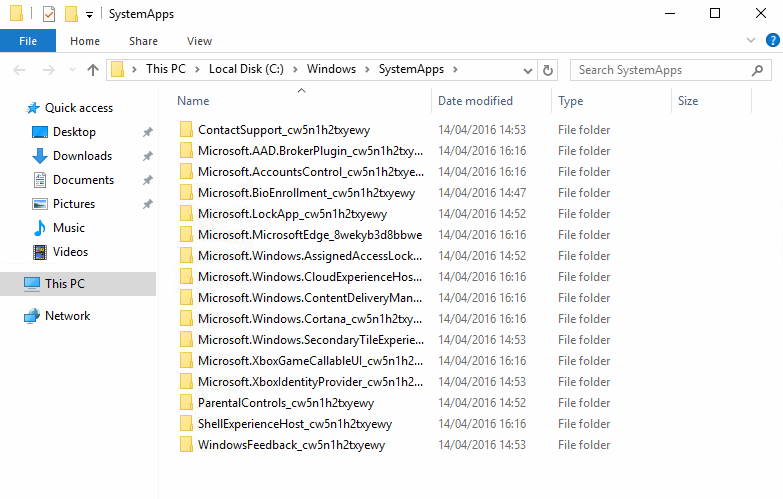783x499 pixels.
Task: Sort by Date modified column header
Action: [x=475, y=101]
